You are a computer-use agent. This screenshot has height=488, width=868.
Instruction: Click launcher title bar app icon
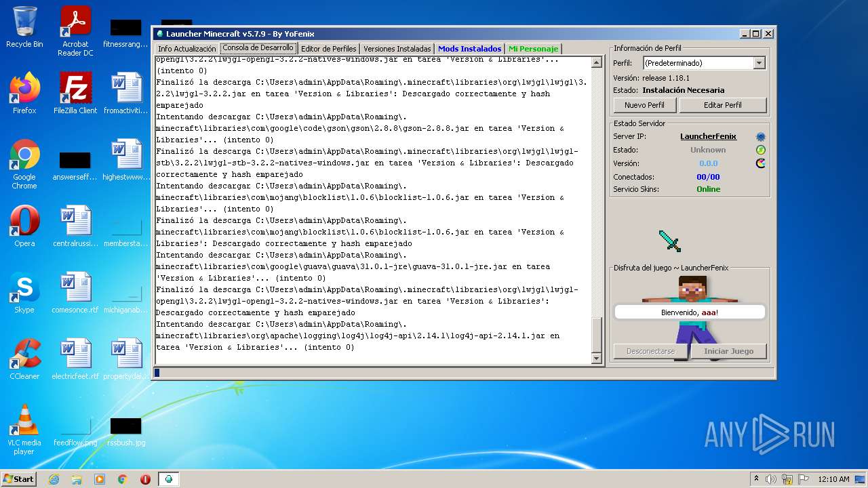tap(160, 34)
